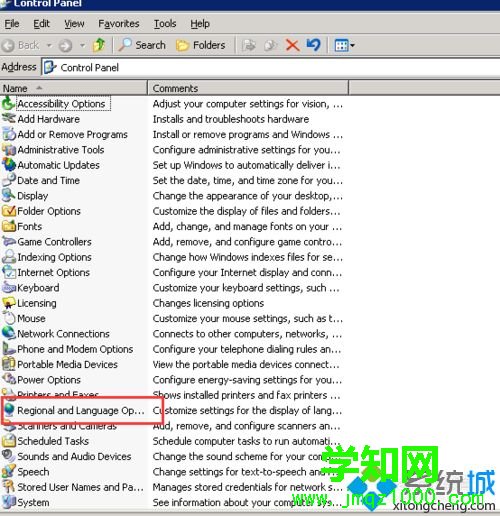Click the Search toolbar button
500x516 pixels.
click(x=142, y=45)
